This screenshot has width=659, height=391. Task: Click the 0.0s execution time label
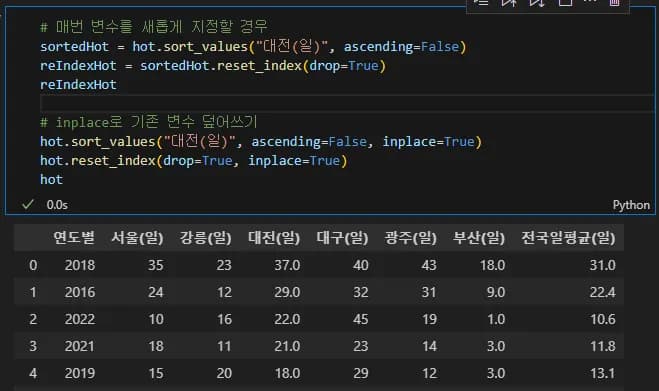coord(57,205)
